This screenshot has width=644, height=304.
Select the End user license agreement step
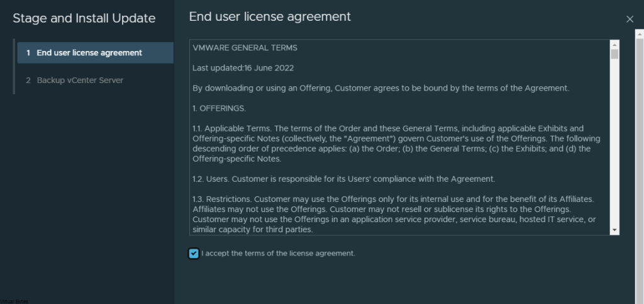pyautogui.click(x=89, y=53)
